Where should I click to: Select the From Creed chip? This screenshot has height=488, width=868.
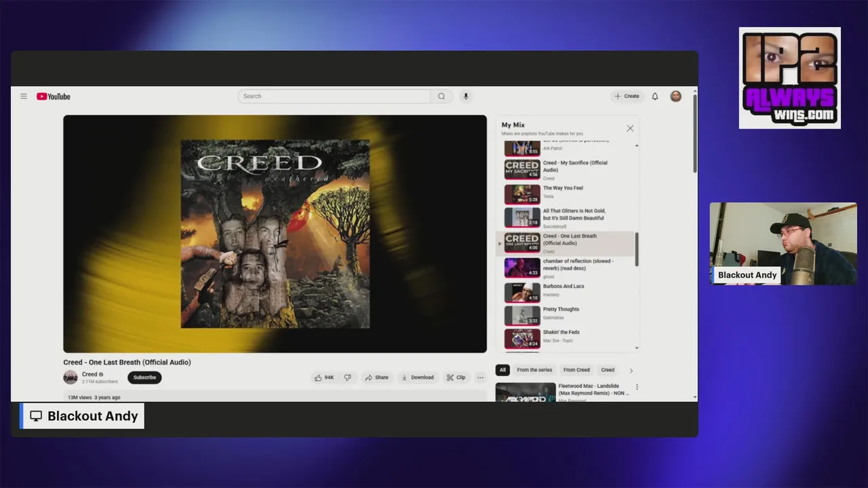click(576, 370)
